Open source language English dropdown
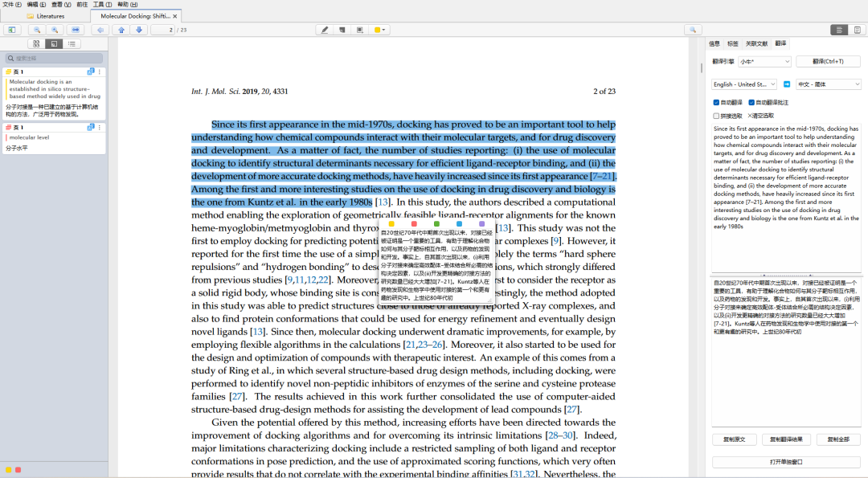The width and height of the screenshot is (868, 478). click(744, 84)
